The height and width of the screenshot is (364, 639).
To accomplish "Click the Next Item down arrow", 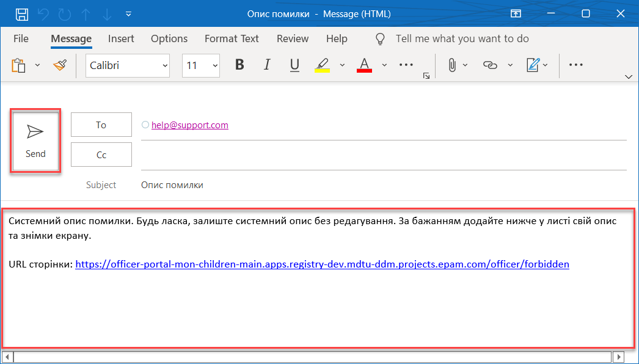I will (x=107, y=14).
